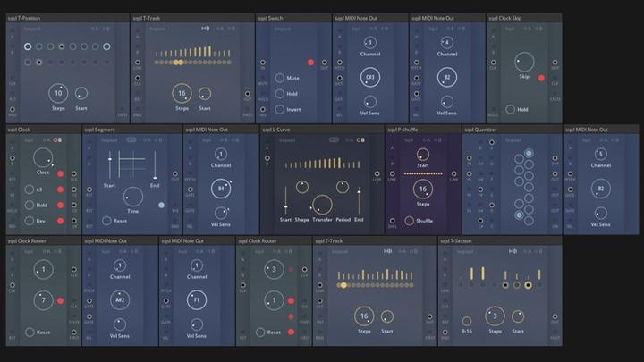This screenshot has width=644, height=362.
Task: Click the OUT port on the Segment module
Action: pyautogui.click(x=175, y=173)
